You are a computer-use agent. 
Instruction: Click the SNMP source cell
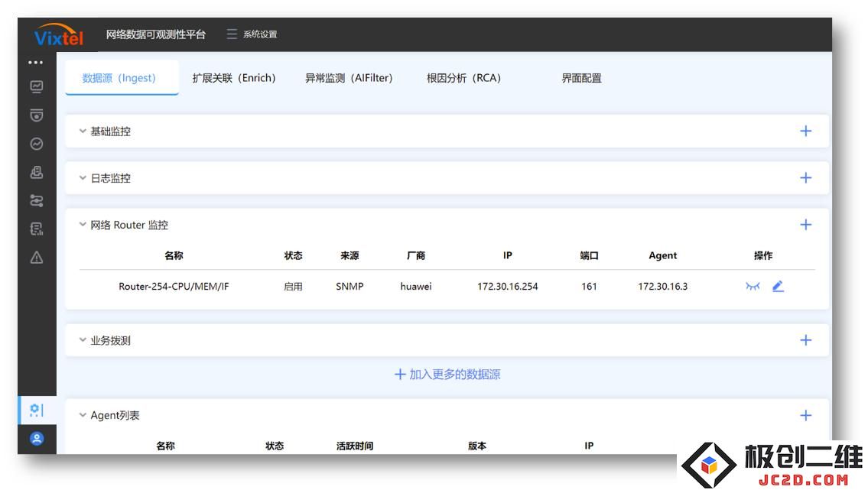[349, 287]
